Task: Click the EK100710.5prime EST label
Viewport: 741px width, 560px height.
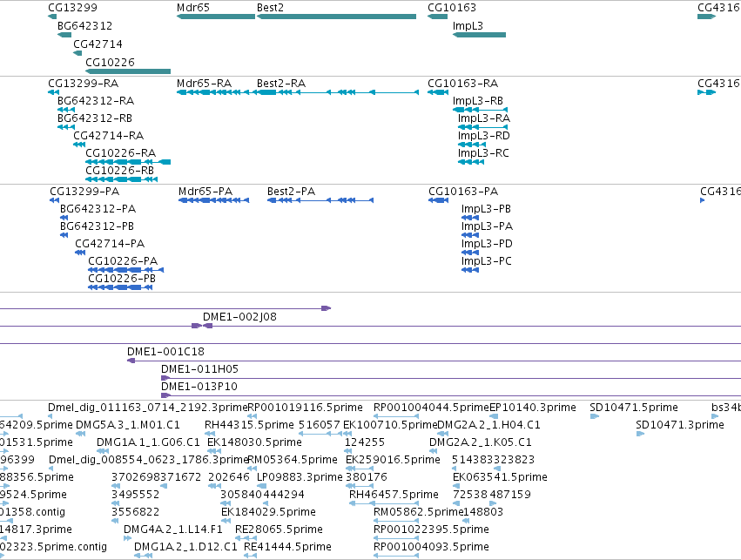Action: pyautogui.click(x=390, y=425)
